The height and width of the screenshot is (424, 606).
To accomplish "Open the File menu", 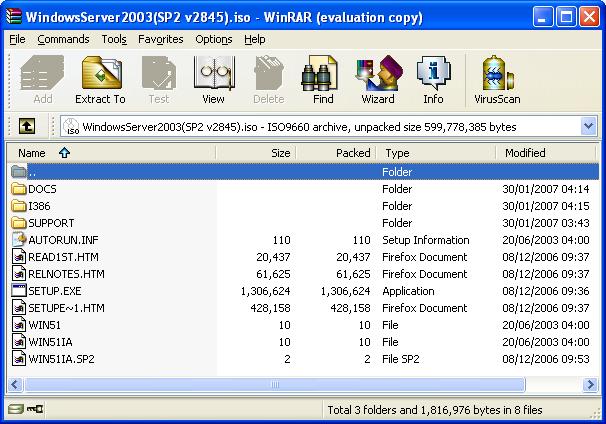I will tap(17, 39).
